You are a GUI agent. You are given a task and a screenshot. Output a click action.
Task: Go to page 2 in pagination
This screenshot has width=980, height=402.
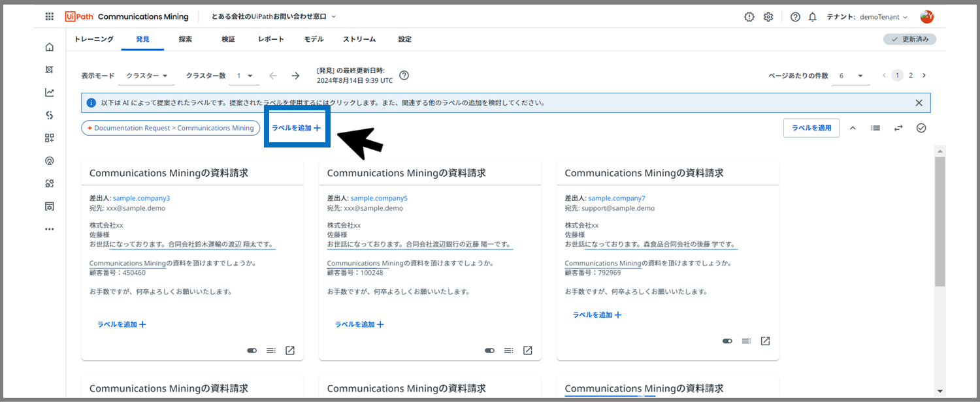point(911,76)
